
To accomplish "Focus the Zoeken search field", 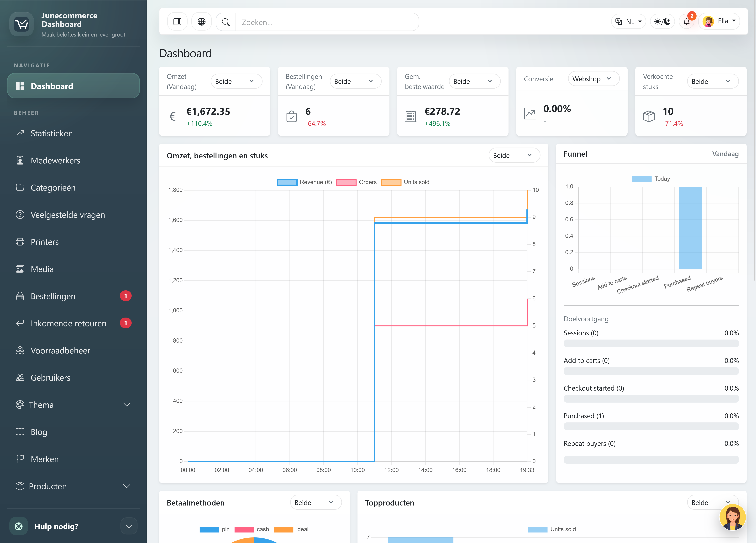I will point(327,22).
